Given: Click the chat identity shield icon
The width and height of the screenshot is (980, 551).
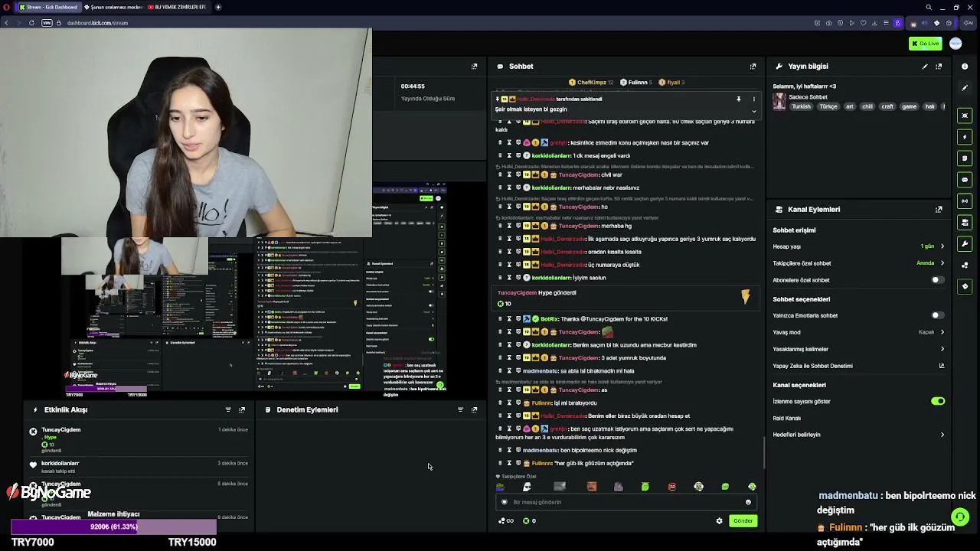Looking at the screenshot, I should pos(505,503).
